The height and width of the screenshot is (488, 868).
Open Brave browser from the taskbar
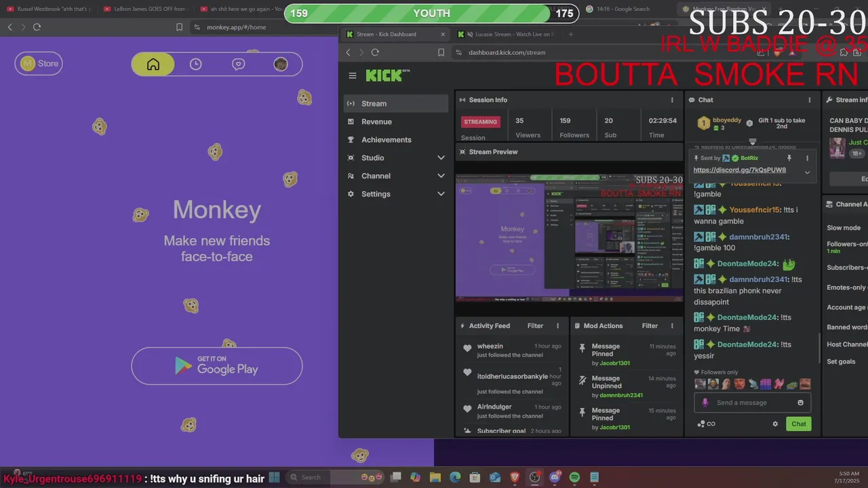[515, 477]
